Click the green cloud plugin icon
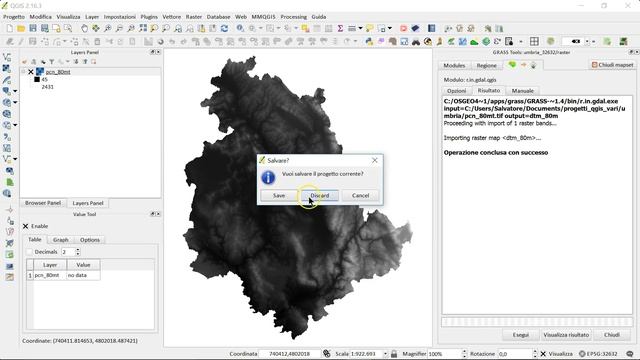Viewport: 640px width, 360px height. pos(473,42)
